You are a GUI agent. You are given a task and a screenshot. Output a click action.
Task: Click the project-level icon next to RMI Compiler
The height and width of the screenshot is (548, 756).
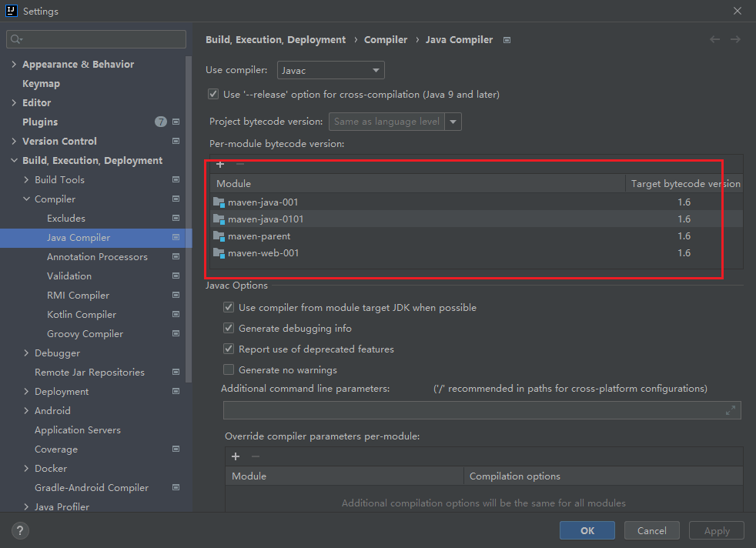(x=176, y=296)
